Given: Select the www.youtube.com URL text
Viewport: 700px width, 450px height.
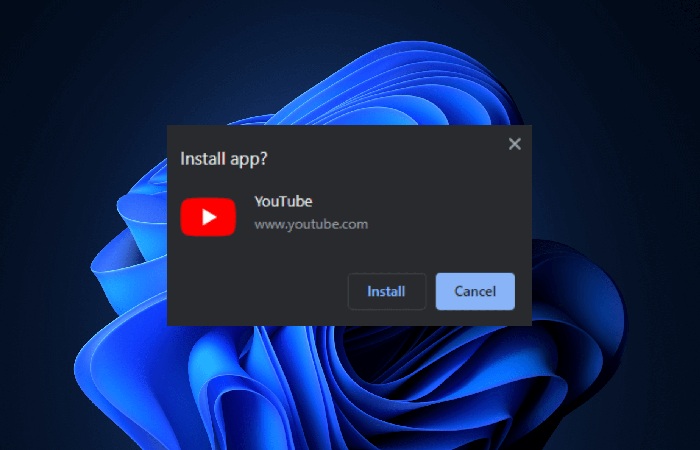Looking at the screenshot, I should tap(311, 224).
